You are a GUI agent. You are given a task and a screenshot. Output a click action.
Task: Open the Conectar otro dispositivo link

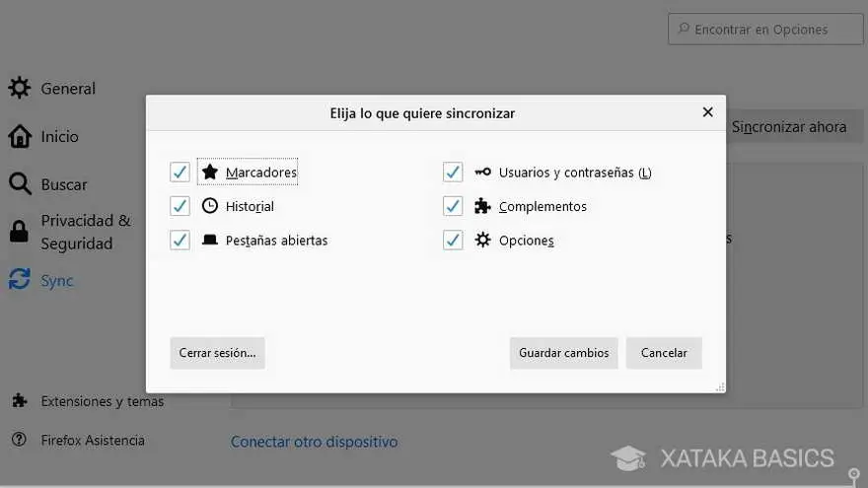click(x=314, y=442)
